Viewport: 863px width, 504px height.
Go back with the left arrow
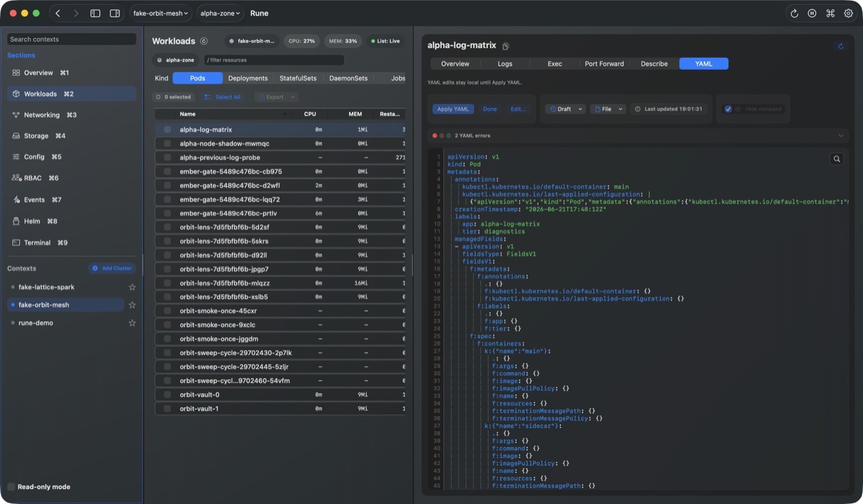pos(58,13)
